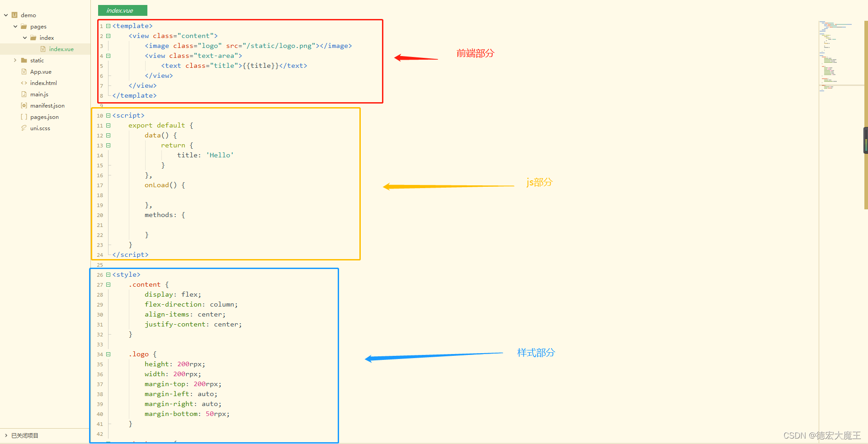The width and height of the screenshot is (868, 444).
Task: Click the main.js file icon
Action: point(24,94)
